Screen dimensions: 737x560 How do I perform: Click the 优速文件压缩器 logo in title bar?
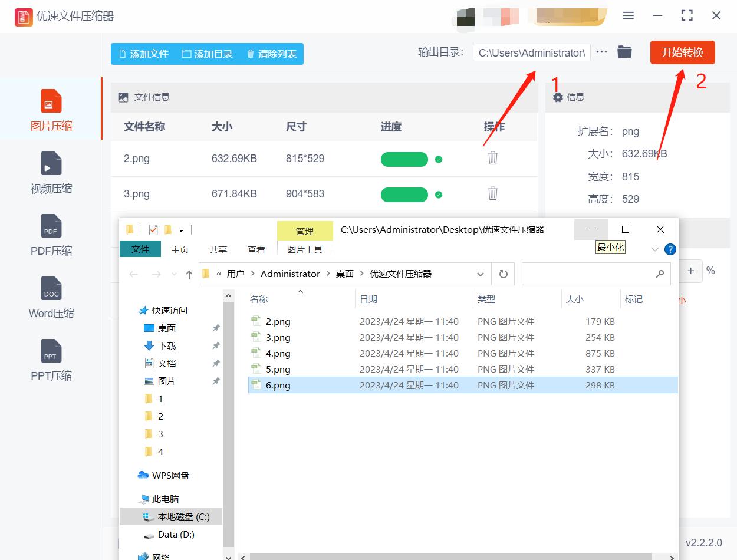pyautogui.click(x=24, y=16)
